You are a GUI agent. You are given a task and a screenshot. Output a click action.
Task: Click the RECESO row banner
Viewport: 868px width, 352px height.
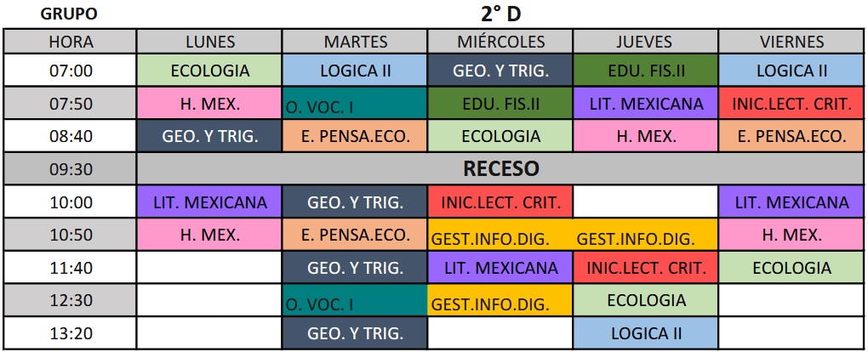(x=500, y=168)
